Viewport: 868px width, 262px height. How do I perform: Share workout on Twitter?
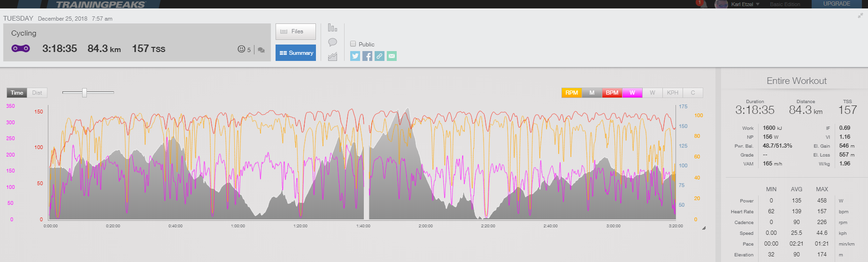[355, 56]
